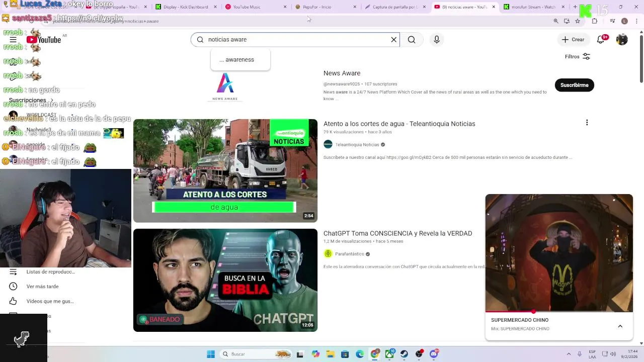Open the Windows Start menu
The height and width of the screenshot is (362, 644).
pos(211,354)
